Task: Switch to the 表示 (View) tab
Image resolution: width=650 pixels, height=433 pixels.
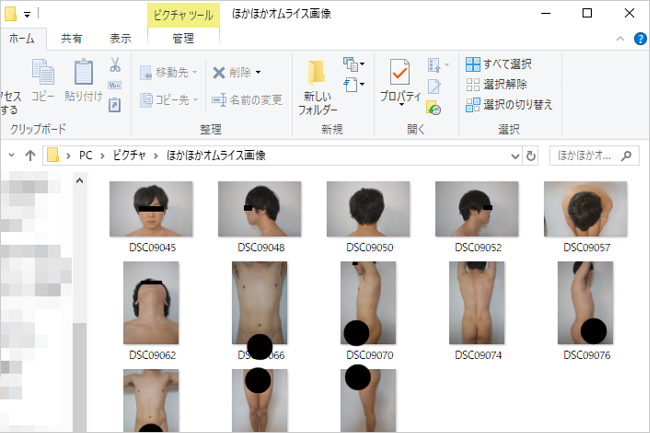Action: [x=120, y=39]
